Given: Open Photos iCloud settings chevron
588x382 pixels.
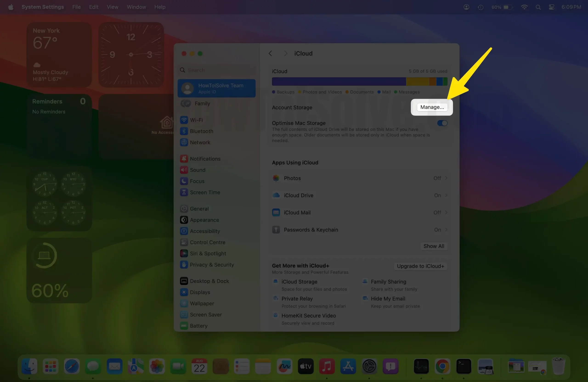Looking at the screenshot, I should tap(446, 178).
